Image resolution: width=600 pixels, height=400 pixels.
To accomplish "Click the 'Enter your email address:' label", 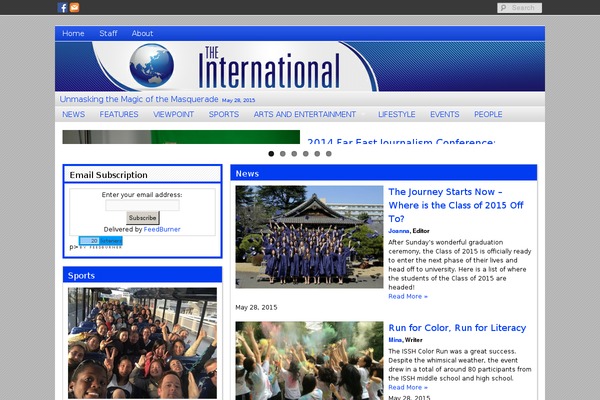I will coord(142,195).
